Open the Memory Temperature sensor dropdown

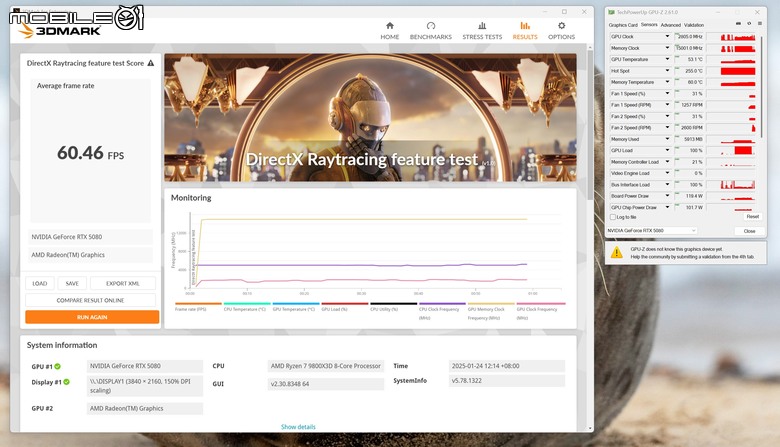667,83
